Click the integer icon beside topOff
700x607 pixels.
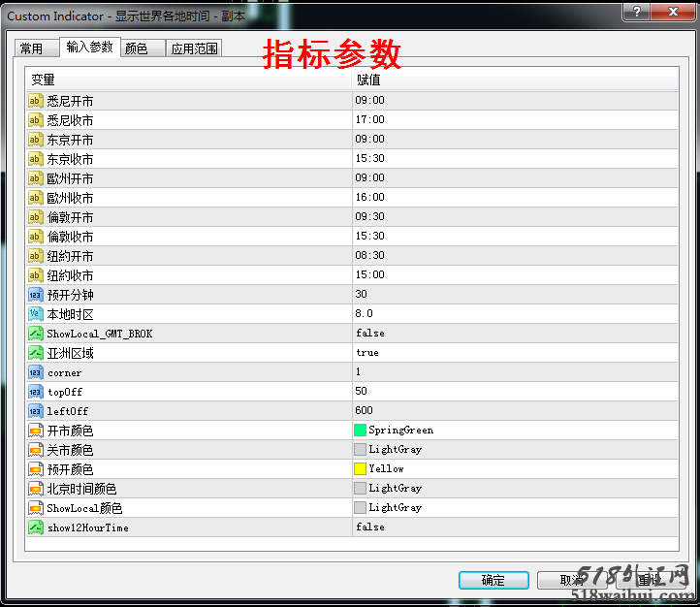pyautogui.click(x=35, y=392)
